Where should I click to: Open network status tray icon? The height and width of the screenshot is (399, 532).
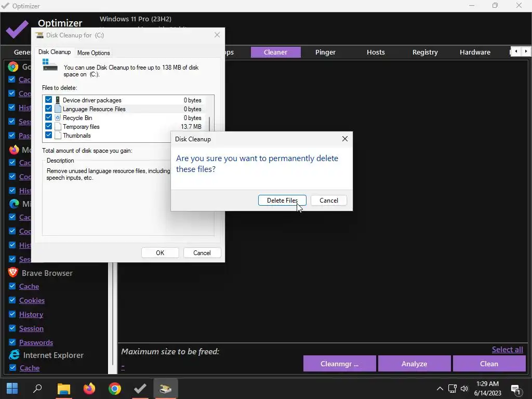click(x=452, y=389)
